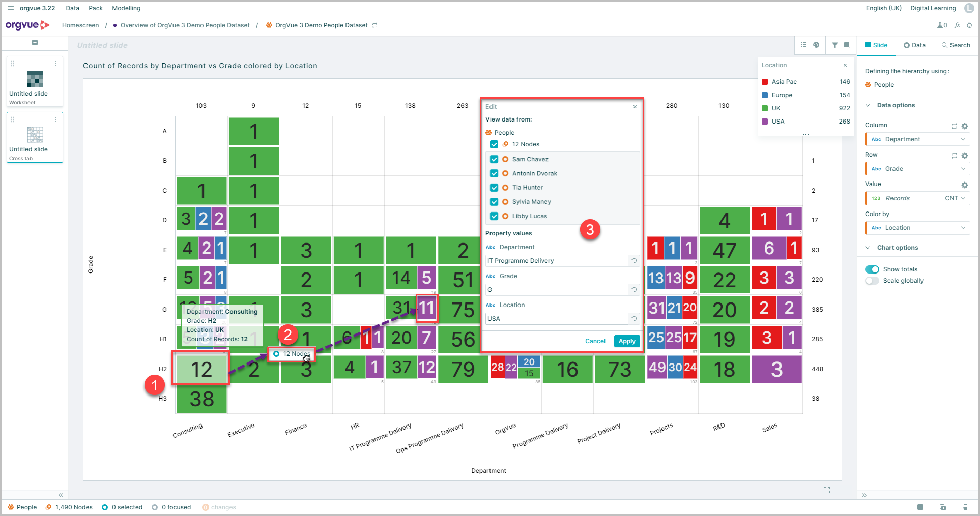Close the Edit dialog
The image size is (980, 516).
click(635, 107)
